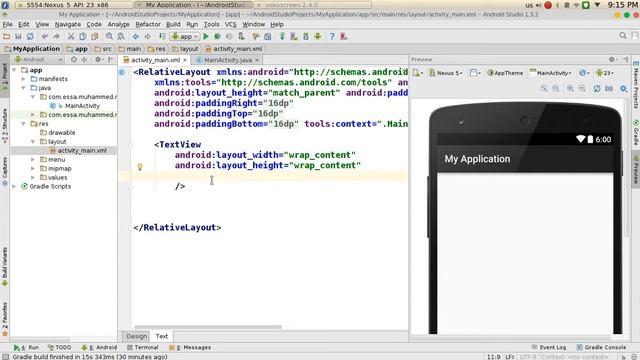Image resolution: width=640 pixels, height=360 pixels.
Task: Expand the Gradle Scripts node
Action: pyautogui.click(x=15, y=186)
